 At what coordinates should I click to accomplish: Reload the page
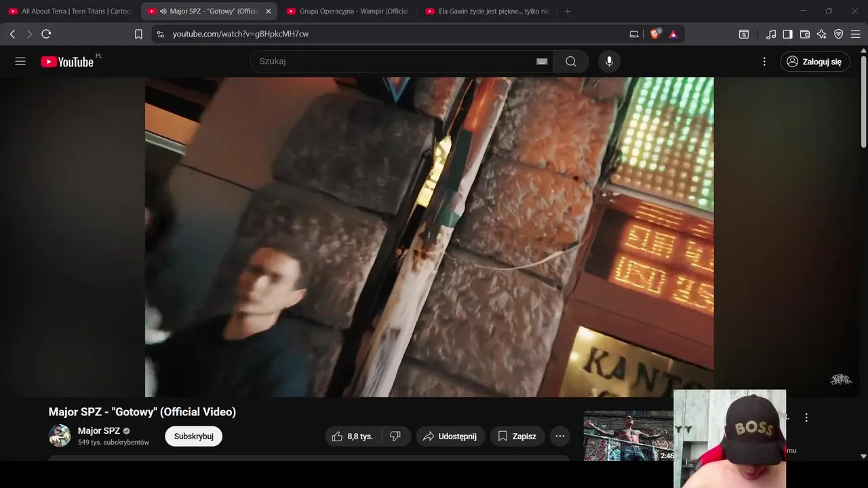[46, 34]
